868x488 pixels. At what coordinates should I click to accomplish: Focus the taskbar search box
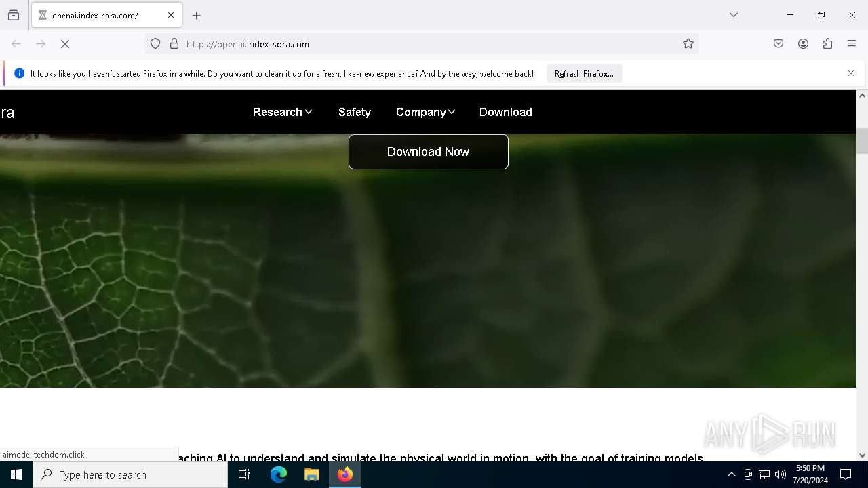pos(130,474)
